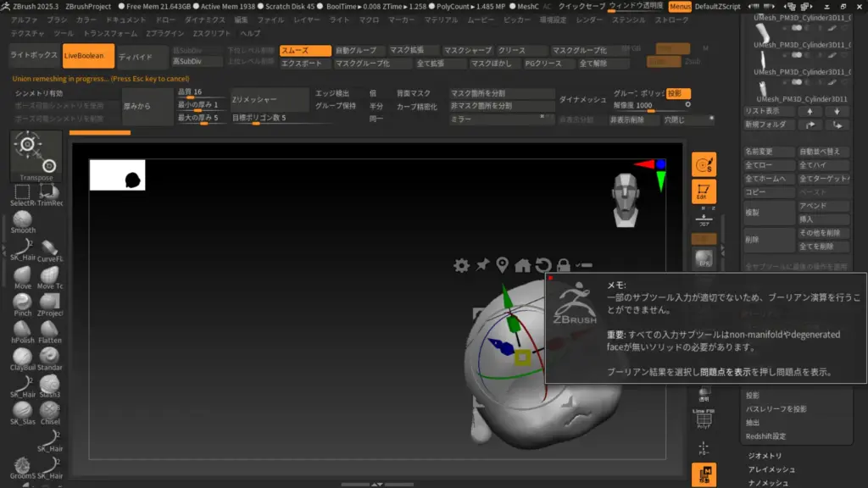Toggle the Edit mode button
Viewport: 868px width, 488px height.
704,191
